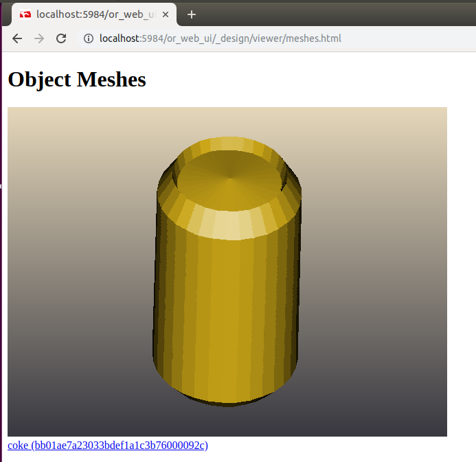The height and width of the screenshot is (462, 476).
Task: Click the Object Meshes heading
Action: [x=77, y=80]
